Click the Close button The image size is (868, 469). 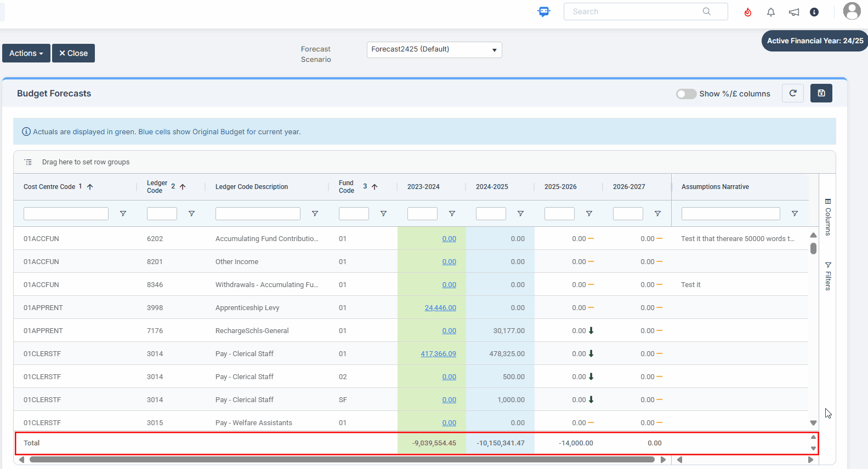[x=73, y=53]
